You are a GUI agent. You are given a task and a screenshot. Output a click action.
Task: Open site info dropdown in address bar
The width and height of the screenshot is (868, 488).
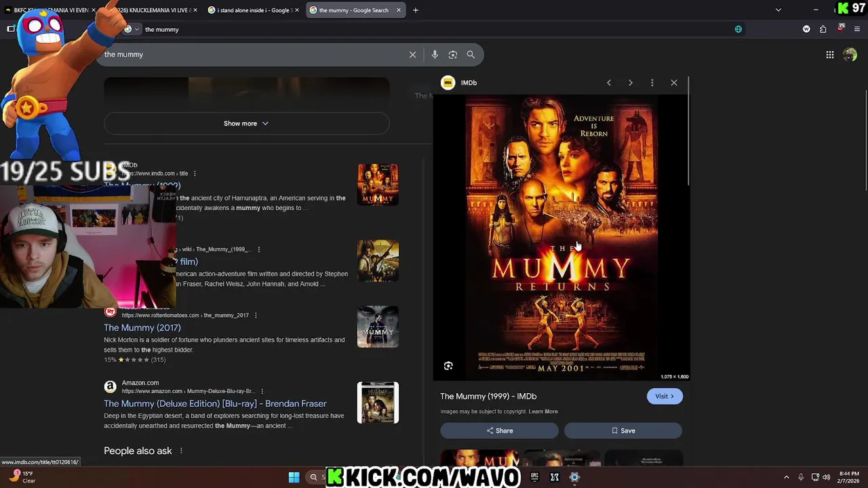pos(132,29)
